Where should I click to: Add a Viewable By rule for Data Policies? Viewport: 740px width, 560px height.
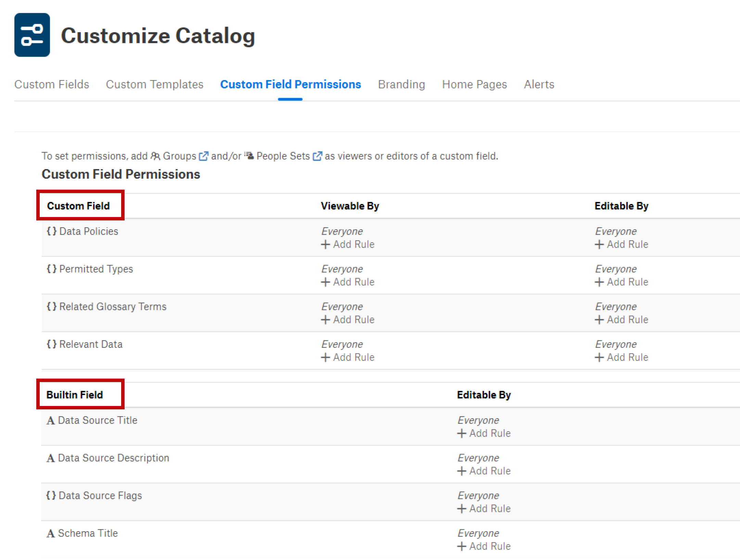(348, 244)
